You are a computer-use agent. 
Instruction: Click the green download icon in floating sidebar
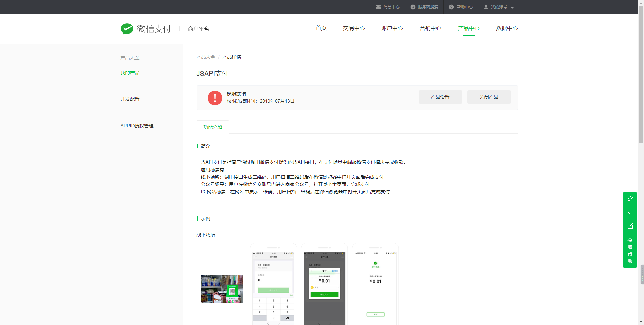[x=630, y=212]
